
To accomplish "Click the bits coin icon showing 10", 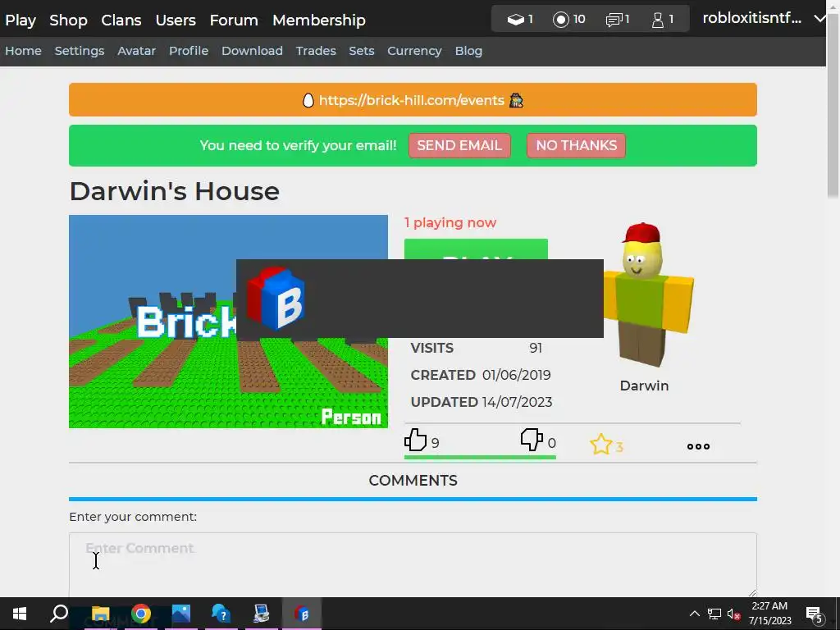I will tap(560, 20).
